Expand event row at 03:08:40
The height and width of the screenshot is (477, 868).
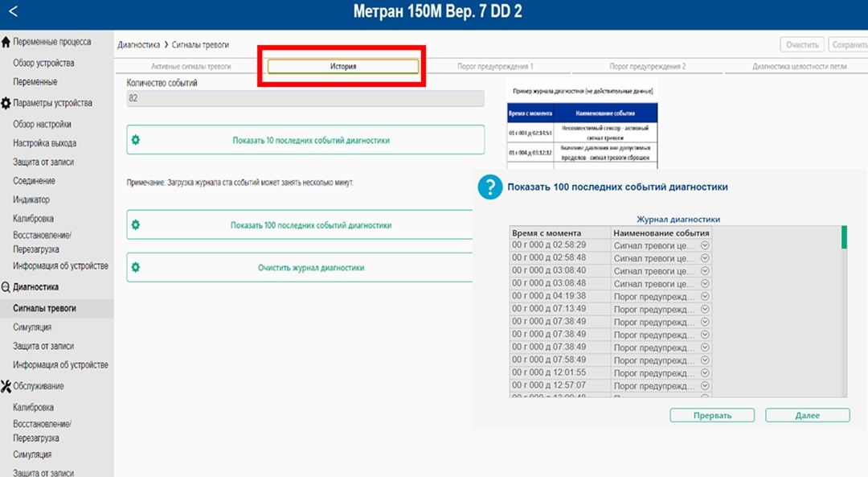pyautogui.click(x=705, y=271)
